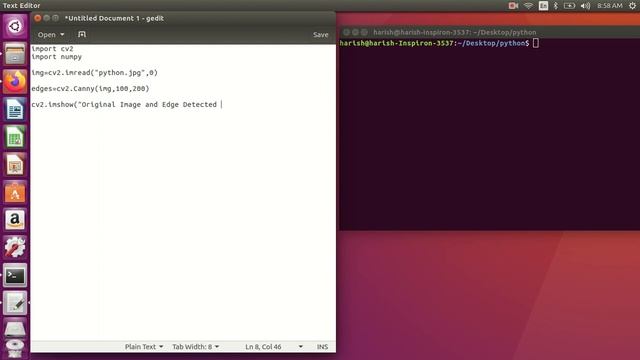Screen dimensions: 640x360
Task: Open the Tab Width: 8 selector
Action: (196, 347)
